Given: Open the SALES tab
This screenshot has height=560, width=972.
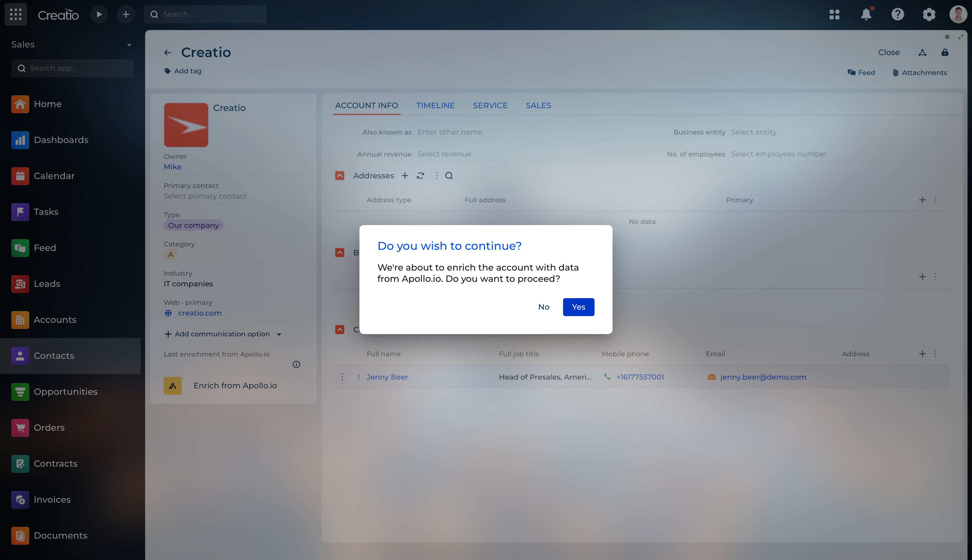Looking at the screenshot, I should click(x=538, y=105).
